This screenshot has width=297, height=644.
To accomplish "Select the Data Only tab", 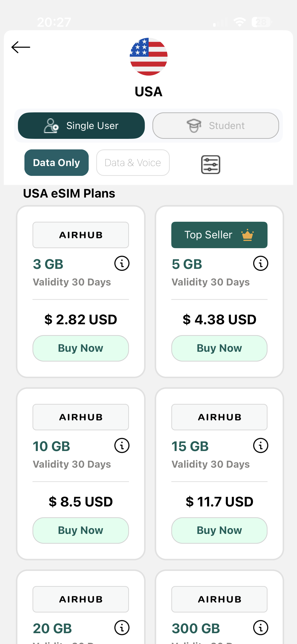I will [x=56, y=163].
